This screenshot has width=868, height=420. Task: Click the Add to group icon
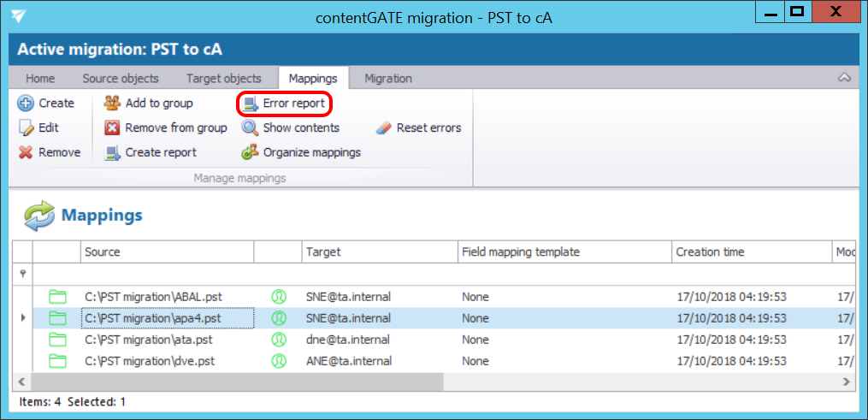pyautogui.click(x=112, y=104)
